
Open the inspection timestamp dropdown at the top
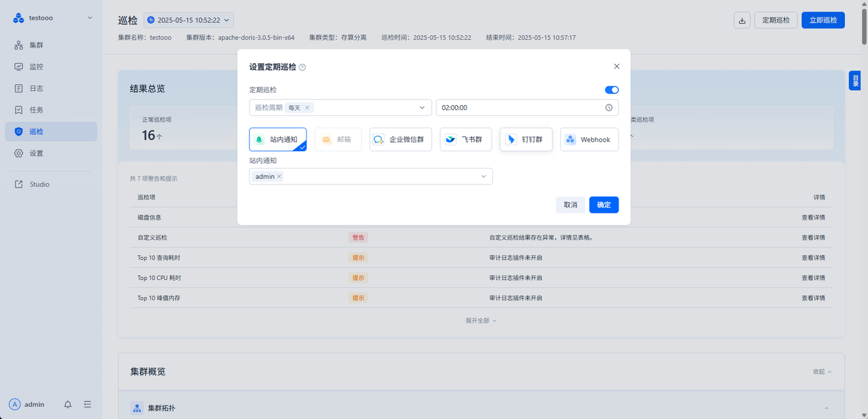188,20
